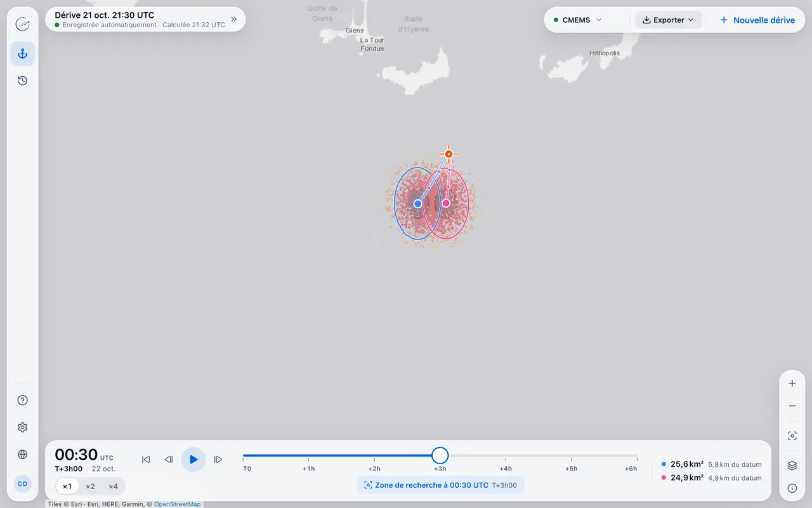Jump timeline to +1h marker
The height and width of the screenshot is (508, 812).
coord(308,469)
